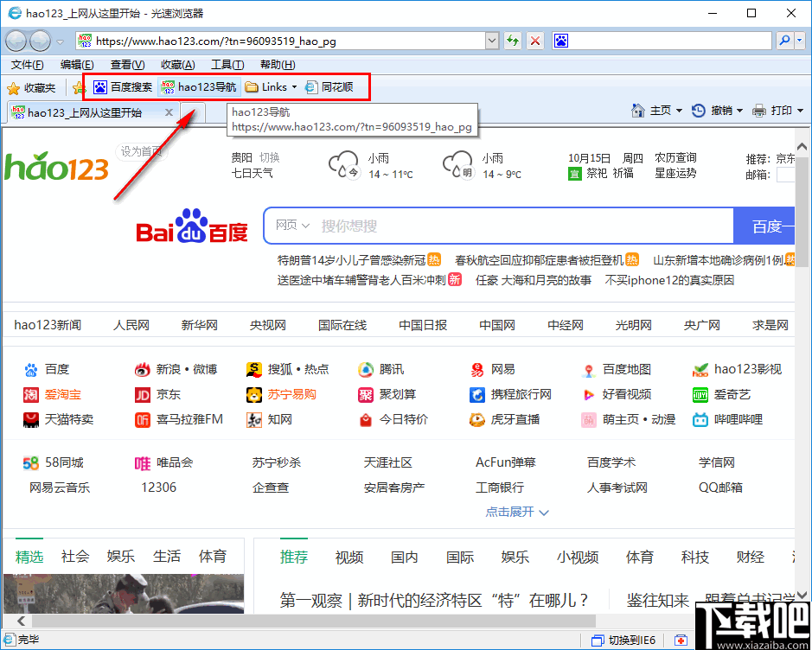Viewport: 812px width, 650px height.
Task: Open the recent pages history dropdown arrow
Action: (x=61, y=41)
